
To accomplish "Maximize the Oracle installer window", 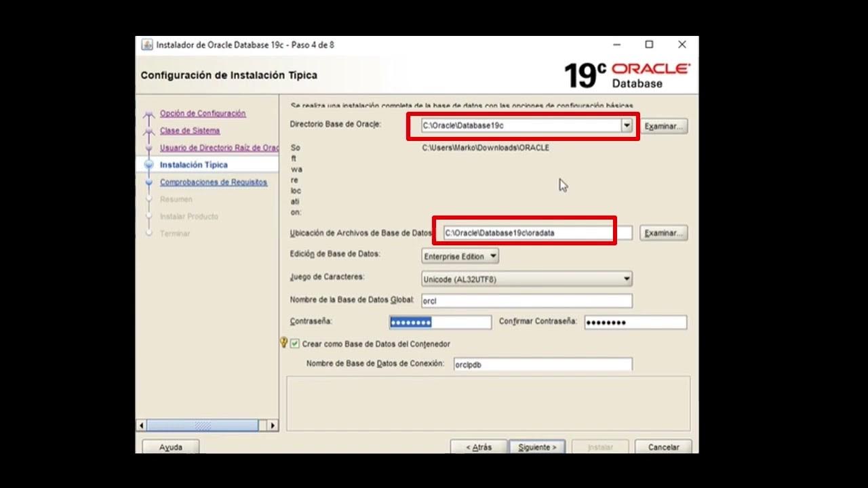I will click(649, 45).
